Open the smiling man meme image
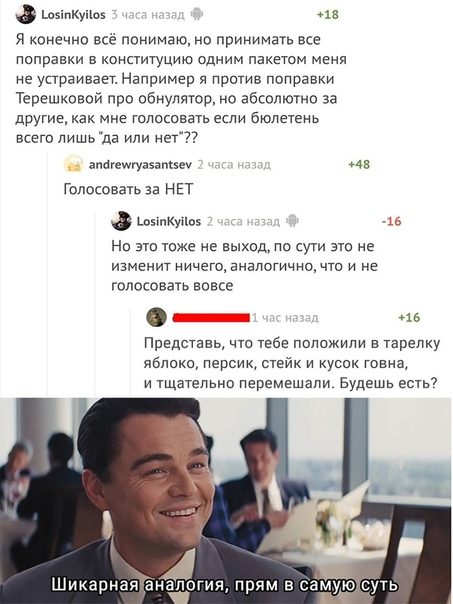 coord(226,501)
